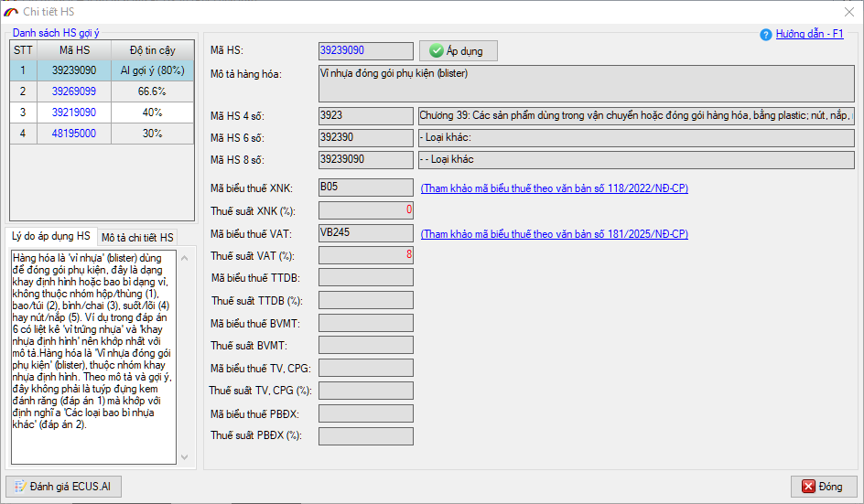Open the 118/2022/NĐ-CP tax reference link
This screenshot has height=504, width=864.
click(554, 188)
